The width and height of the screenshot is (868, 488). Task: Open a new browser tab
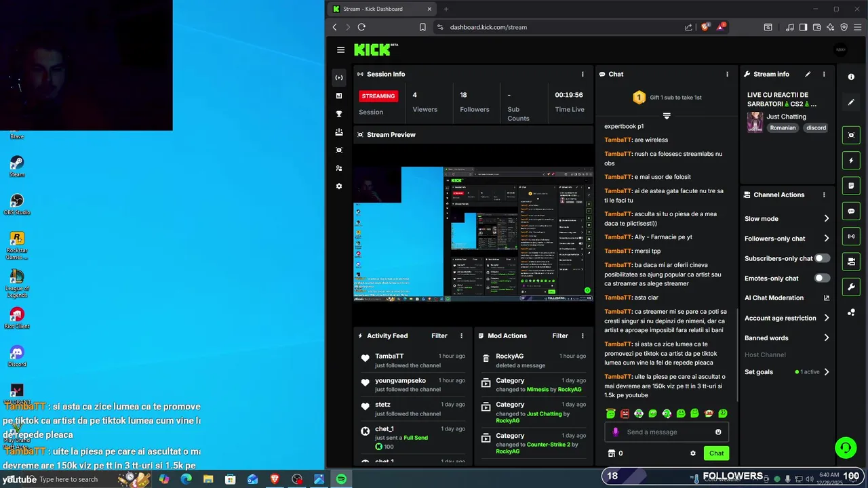pyautogui.click(x=446, y=9)
